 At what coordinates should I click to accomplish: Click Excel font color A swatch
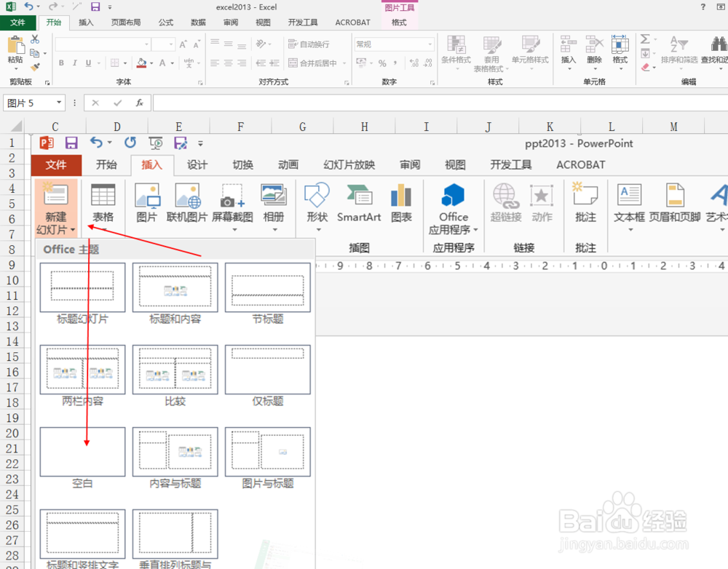coord(162,63)
